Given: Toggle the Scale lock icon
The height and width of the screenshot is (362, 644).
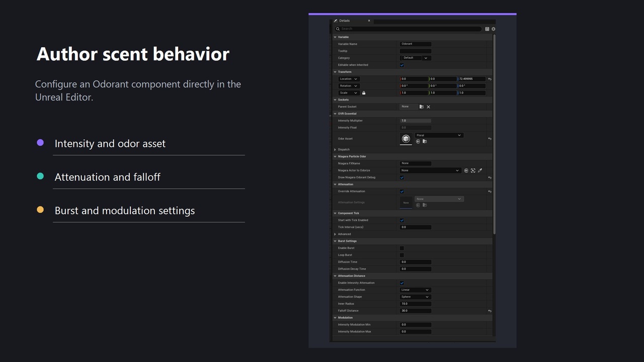Looking at the screenshot, I should (364, 93).
